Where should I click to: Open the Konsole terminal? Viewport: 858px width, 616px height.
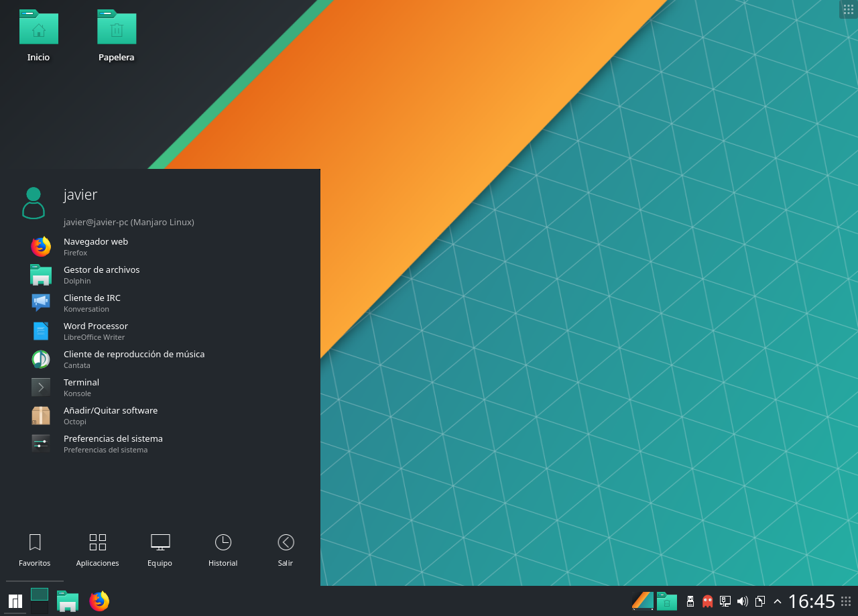pyautogui.click(x=81, y=387)
